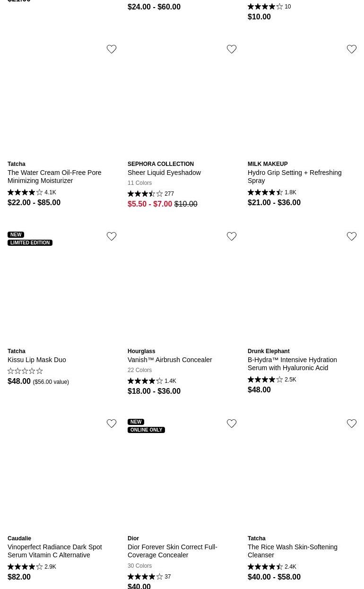This screenshot has height=589, width=364.
Task: Click the MILK MAKEUP brand name
Action: [268, 164]
